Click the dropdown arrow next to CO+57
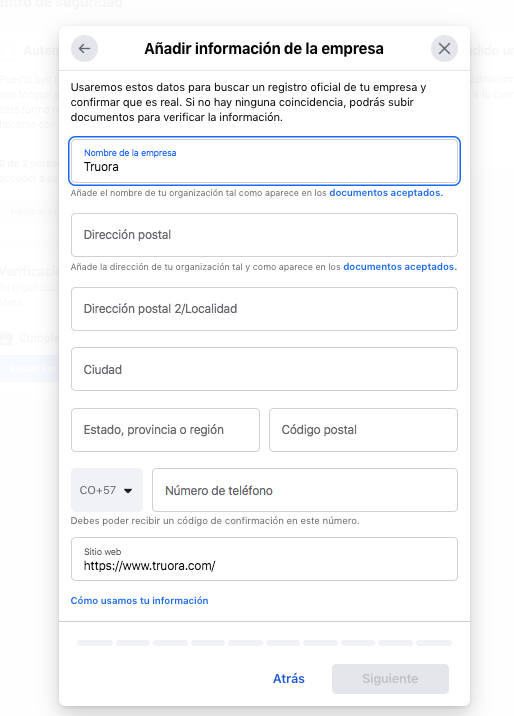This screenshot has height=716, width=514. [128, 491]
